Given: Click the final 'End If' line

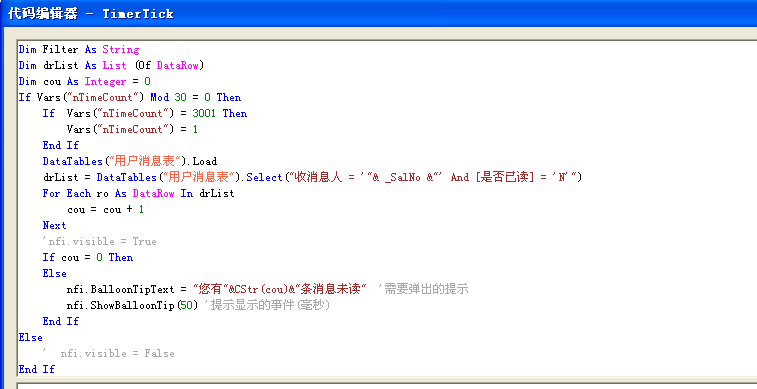Looking at the screenshot, I should (x=37, y=369).
